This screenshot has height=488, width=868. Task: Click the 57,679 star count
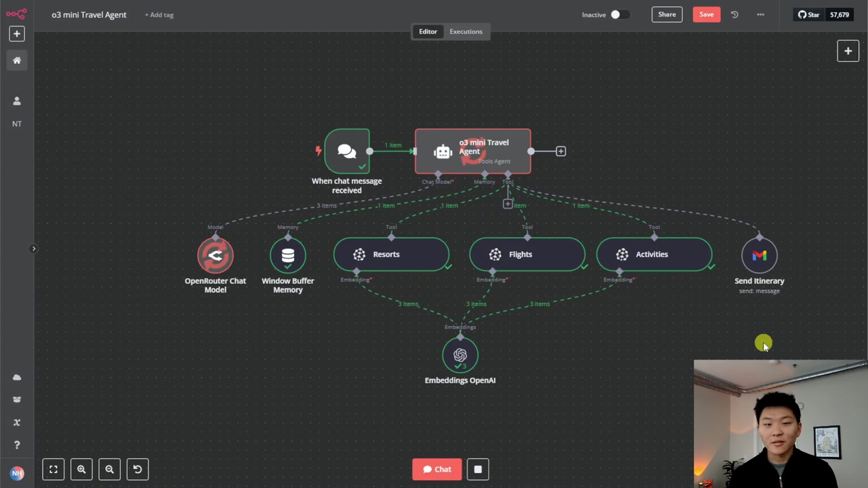840,14
